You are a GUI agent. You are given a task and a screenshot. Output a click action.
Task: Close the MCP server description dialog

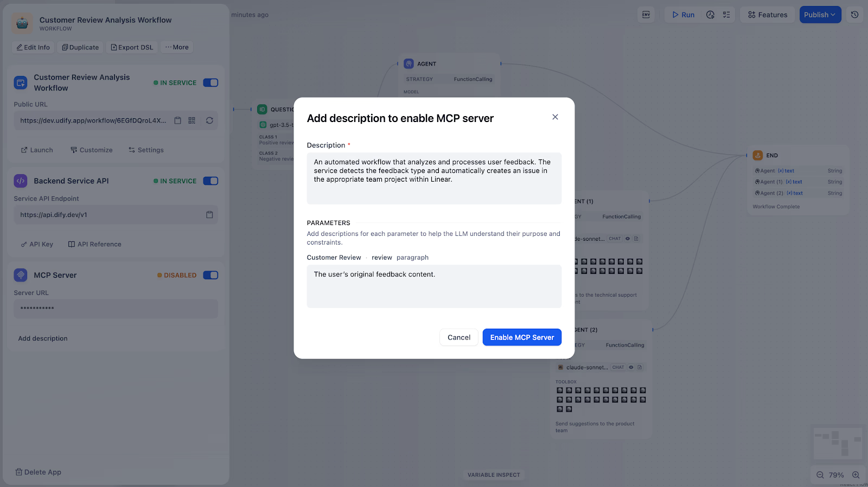pyautogui.click(x=555, y=117)
